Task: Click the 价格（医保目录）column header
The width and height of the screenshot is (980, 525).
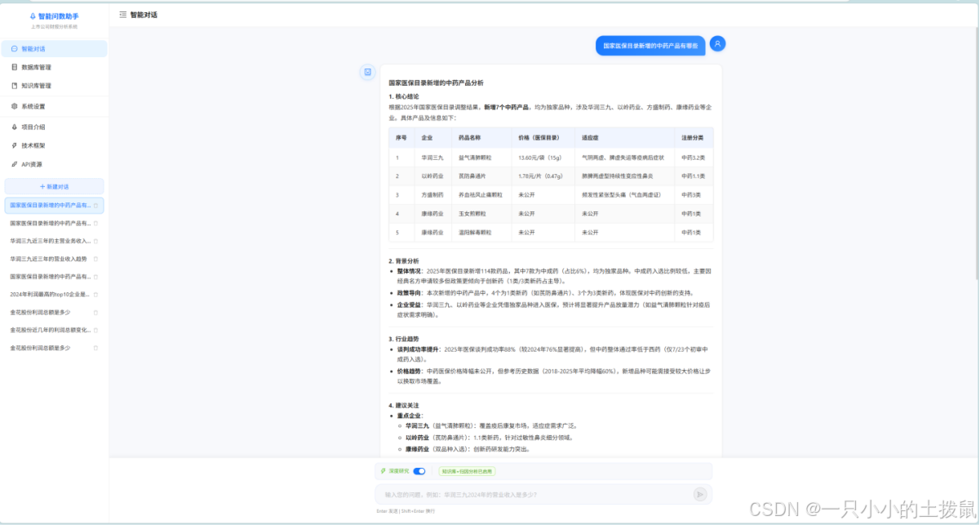Action: coord(543,137)
